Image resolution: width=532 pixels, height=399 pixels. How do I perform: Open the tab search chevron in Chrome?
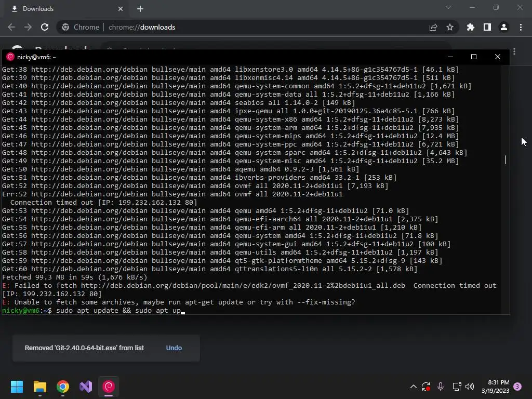coord(448,7)
